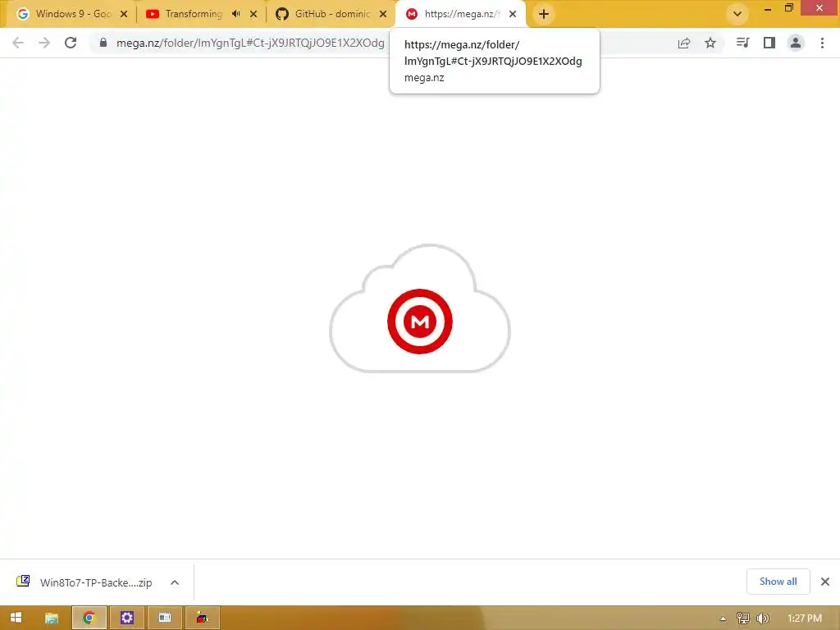Viewport: 840px width, 630px height.
Task: Reload the mega.nz page
Action: (x=71, y=43)
